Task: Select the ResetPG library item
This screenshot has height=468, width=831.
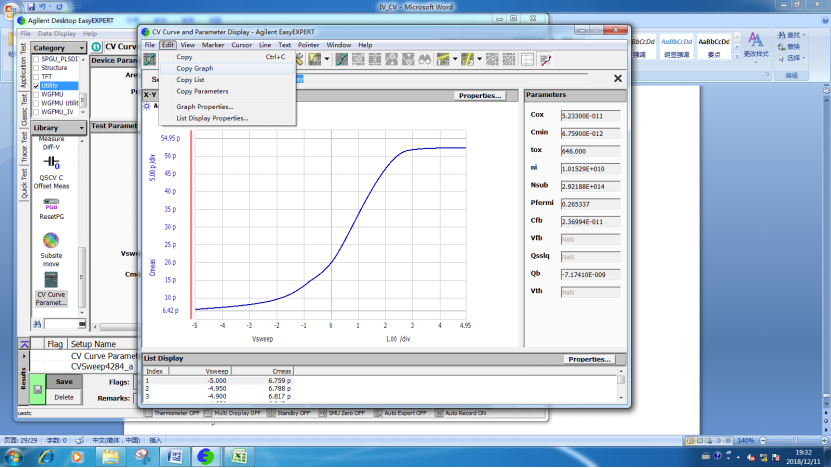Action: point(51,209)
